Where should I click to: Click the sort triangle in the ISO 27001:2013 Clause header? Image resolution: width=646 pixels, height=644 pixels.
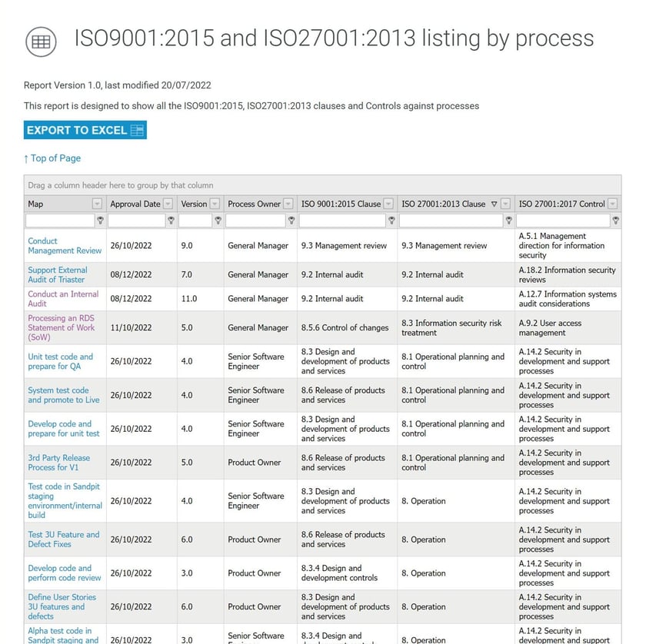tap(494, 204)
